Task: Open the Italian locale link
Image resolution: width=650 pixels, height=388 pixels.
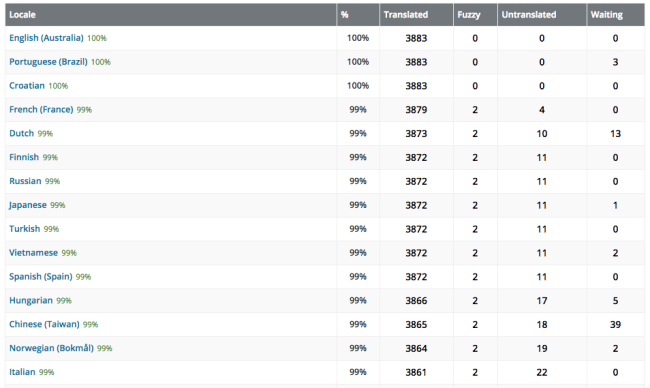Action: (22, 372)
